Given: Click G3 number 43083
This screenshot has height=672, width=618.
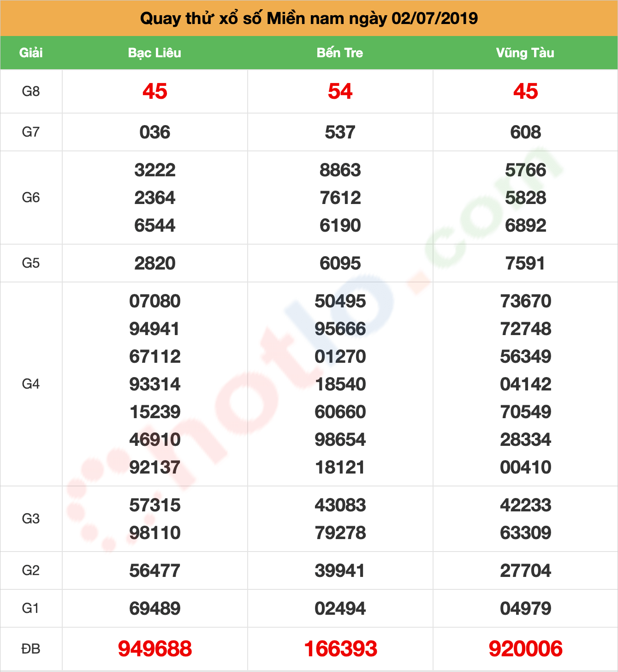Looking at the screenshot, I should [340, 505].
